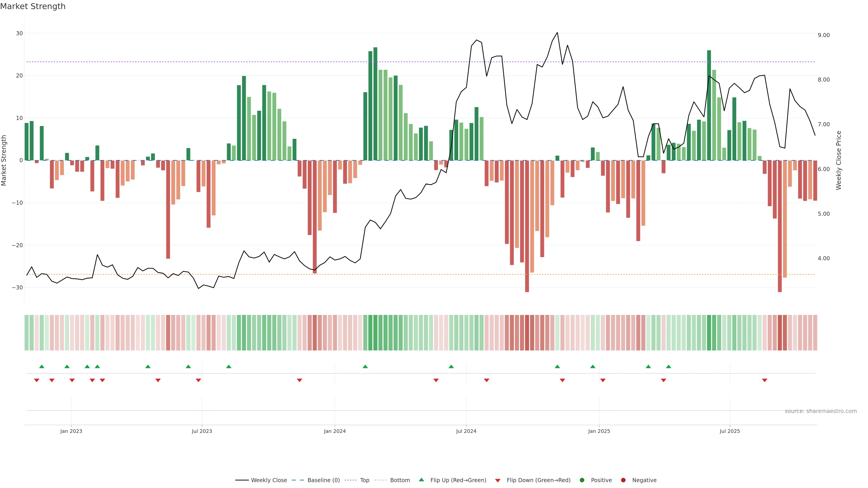This screenshot has width=868, height=488.
Task: Click the Weekly Close Price axis title
Action: [839, 160]
